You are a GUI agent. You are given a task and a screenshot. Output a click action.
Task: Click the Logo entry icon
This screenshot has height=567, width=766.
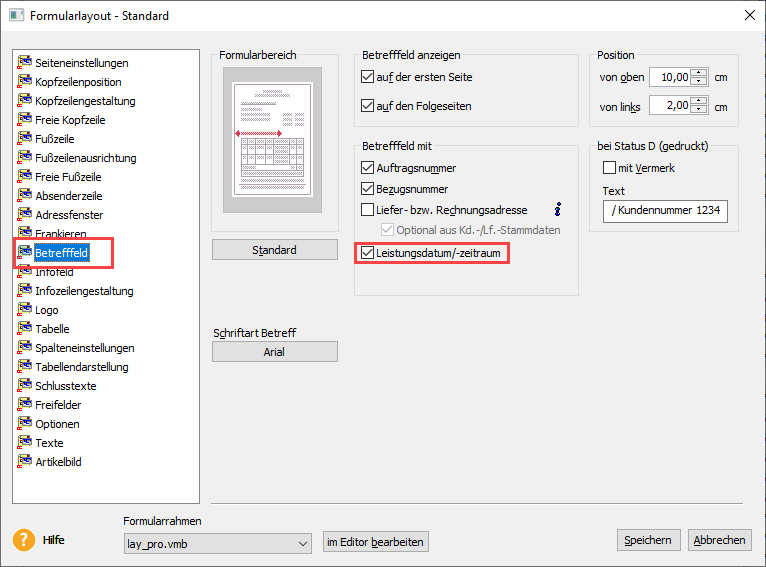tap(25, 310)
